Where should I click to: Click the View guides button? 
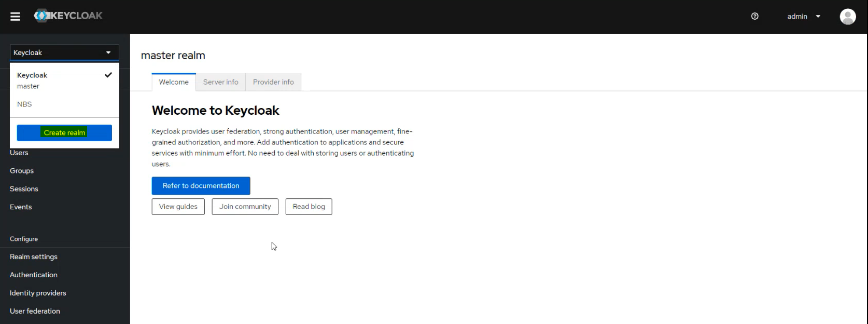(x=178, y=207)
